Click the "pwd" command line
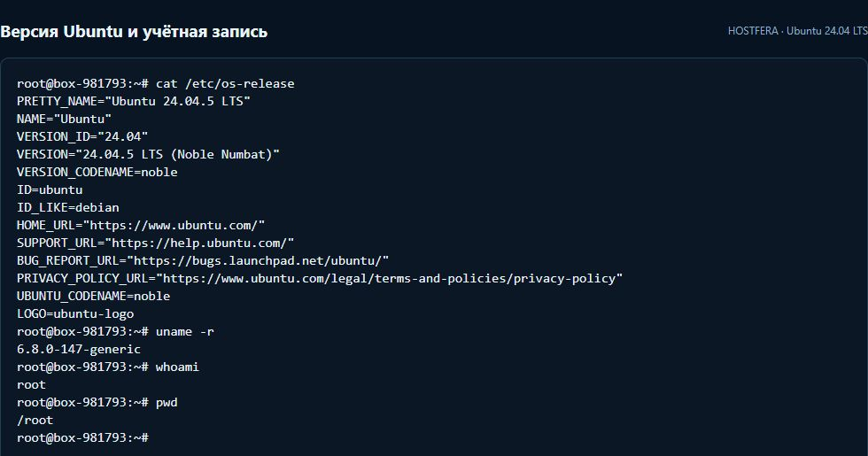 point(97,402)
